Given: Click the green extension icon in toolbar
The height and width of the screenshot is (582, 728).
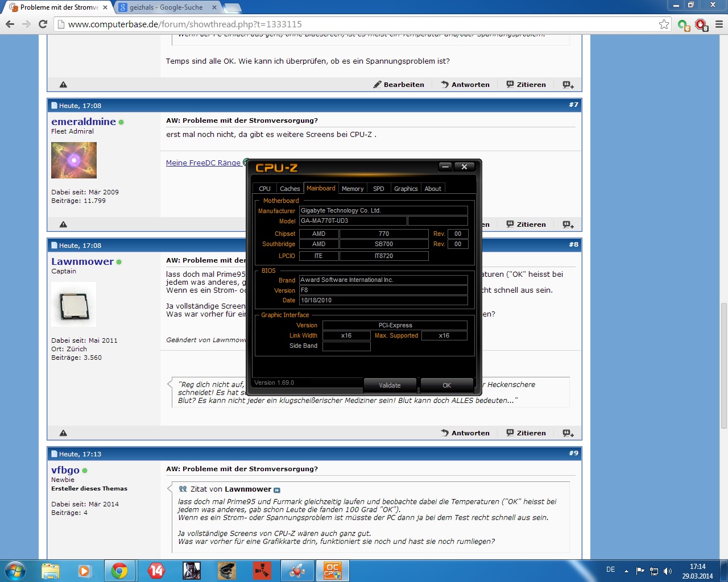Looking at the screenshot, I should 684,24.
